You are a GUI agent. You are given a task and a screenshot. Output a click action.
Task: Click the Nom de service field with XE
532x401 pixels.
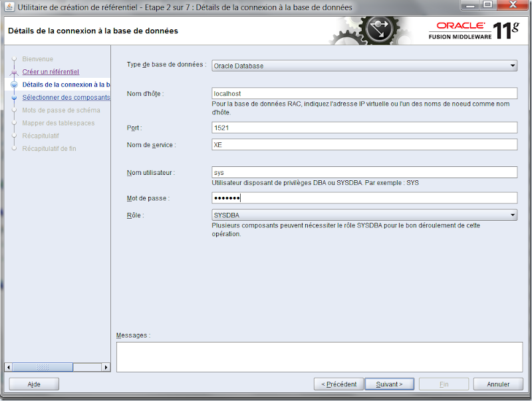pos(364,144)
